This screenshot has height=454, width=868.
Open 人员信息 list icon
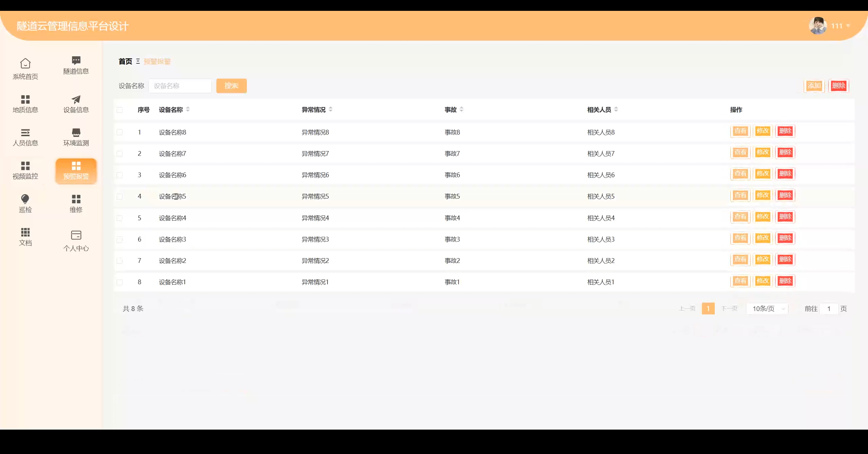click(25, 132)
